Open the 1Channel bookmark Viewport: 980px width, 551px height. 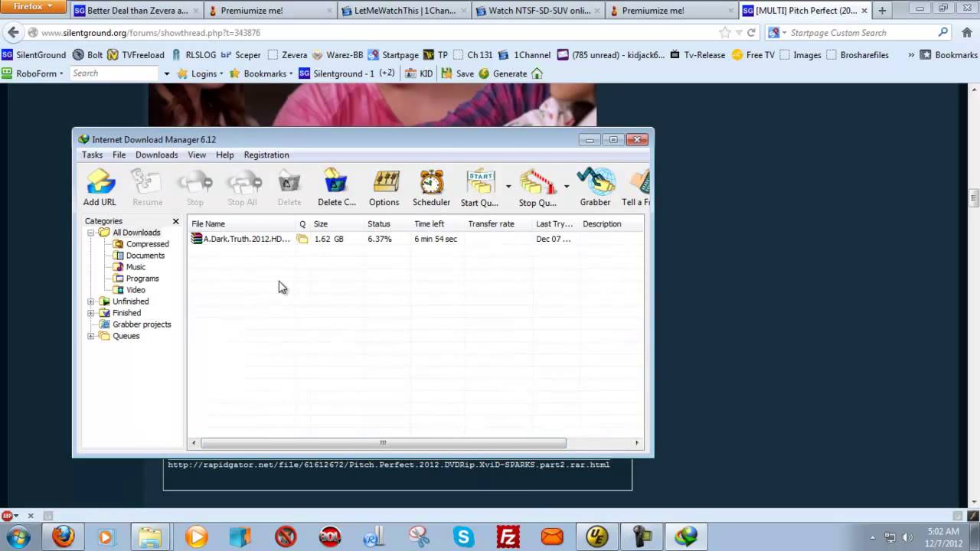click(x=524, y=55)
